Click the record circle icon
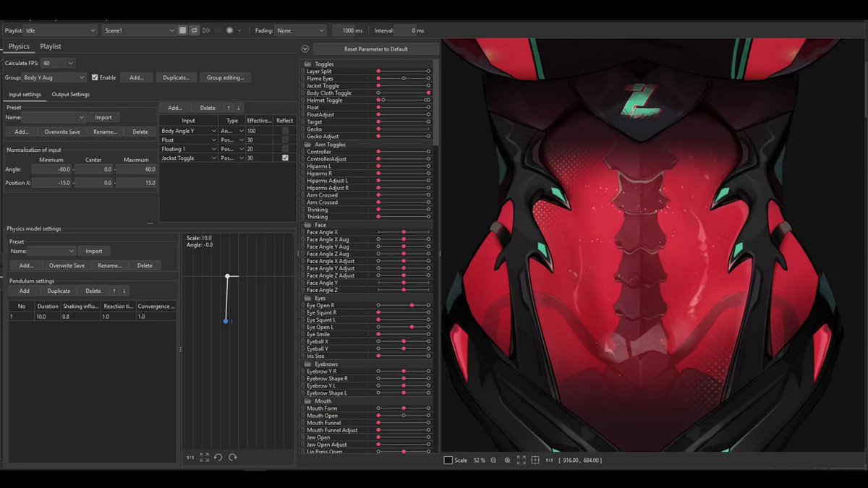This screenshot has height=488, width=868. coord(229,30)
